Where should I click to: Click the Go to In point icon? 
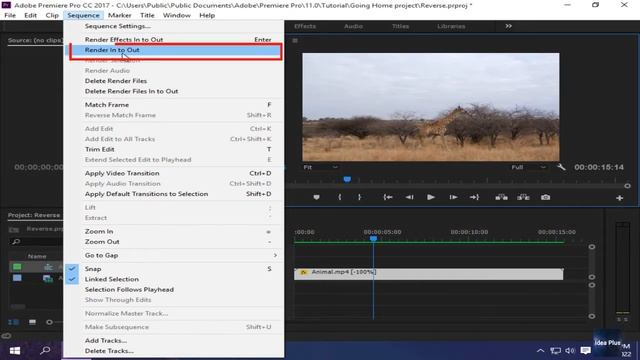(388, 197)
